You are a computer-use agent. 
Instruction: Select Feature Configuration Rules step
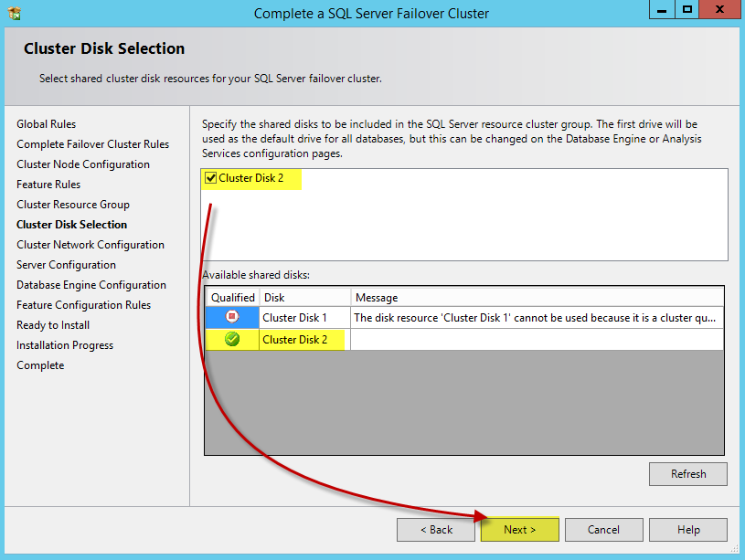coord(83,305)
